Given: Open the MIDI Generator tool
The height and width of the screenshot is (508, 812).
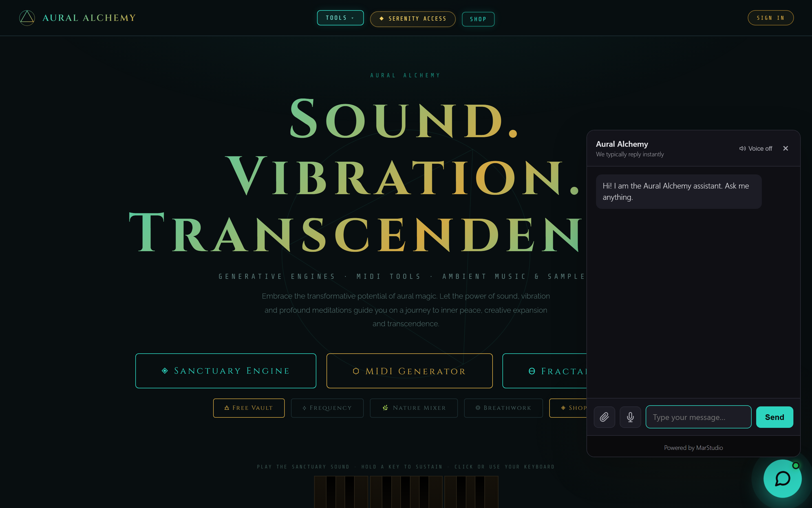Looking at the screenshot, I should [x=409, y=371].
